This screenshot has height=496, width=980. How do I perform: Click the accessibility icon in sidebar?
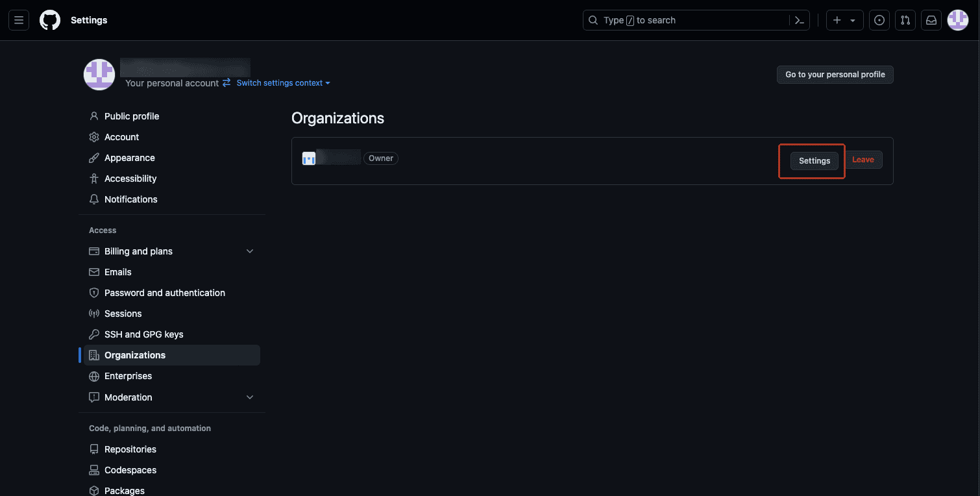[x=94, y=179]
